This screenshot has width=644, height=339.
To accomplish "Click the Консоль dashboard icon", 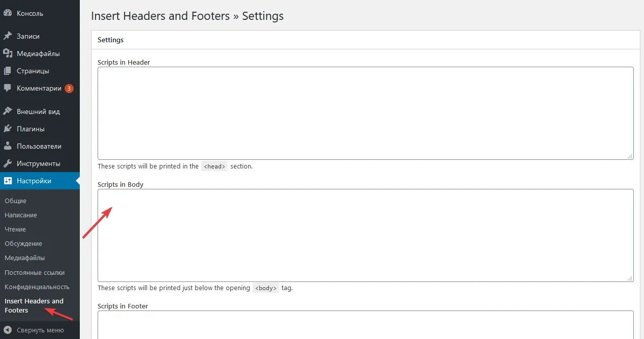I will click(8, 13).
